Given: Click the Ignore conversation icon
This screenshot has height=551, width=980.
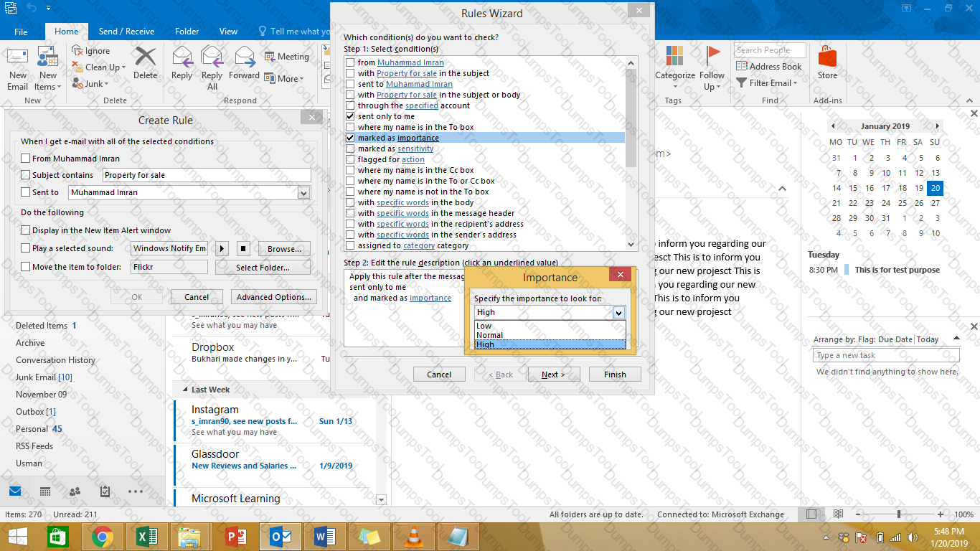Looking at the screenshot, I should click(x=77, y=51).
